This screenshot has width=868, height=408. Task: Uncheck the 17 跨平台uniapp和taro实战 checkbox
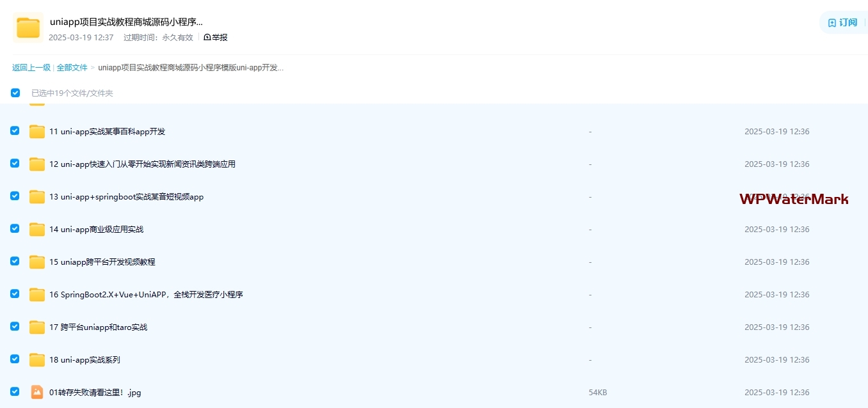(15, 327)
